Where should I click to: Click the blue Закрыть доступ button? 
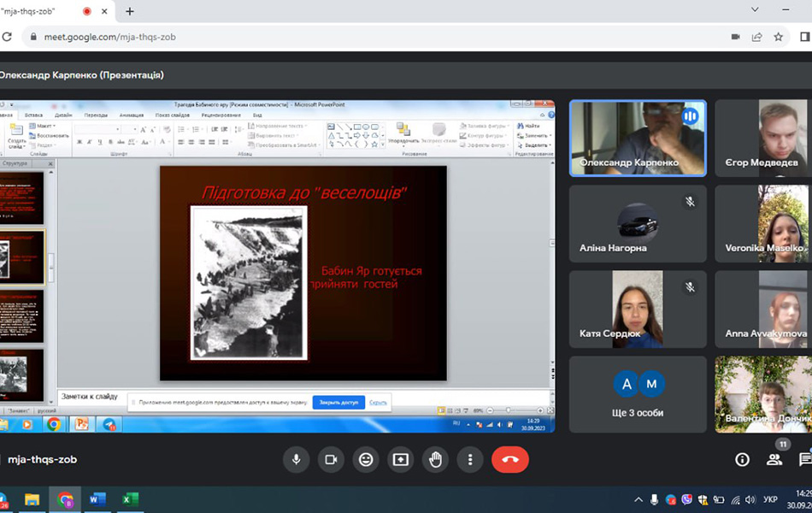click(x=338, y=402)
